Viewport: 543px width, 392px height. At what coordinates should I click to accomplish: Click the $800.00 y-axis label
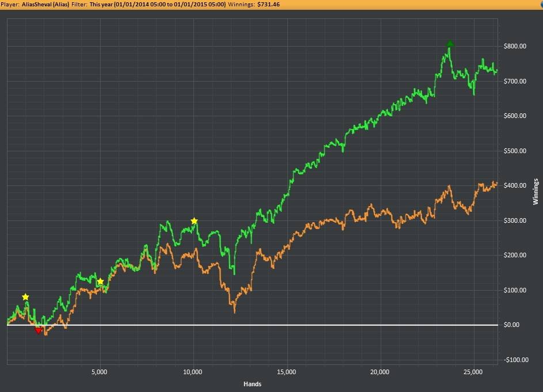click(515, 46)
